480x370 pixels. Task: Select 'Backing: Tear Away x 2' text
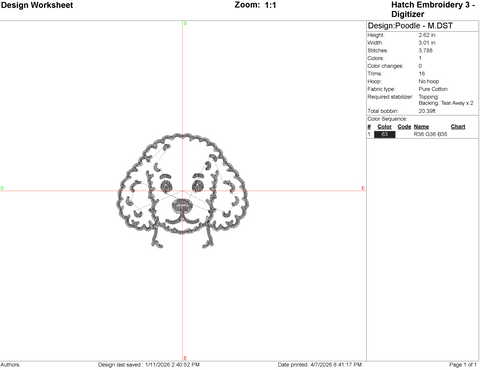(446, 103)
